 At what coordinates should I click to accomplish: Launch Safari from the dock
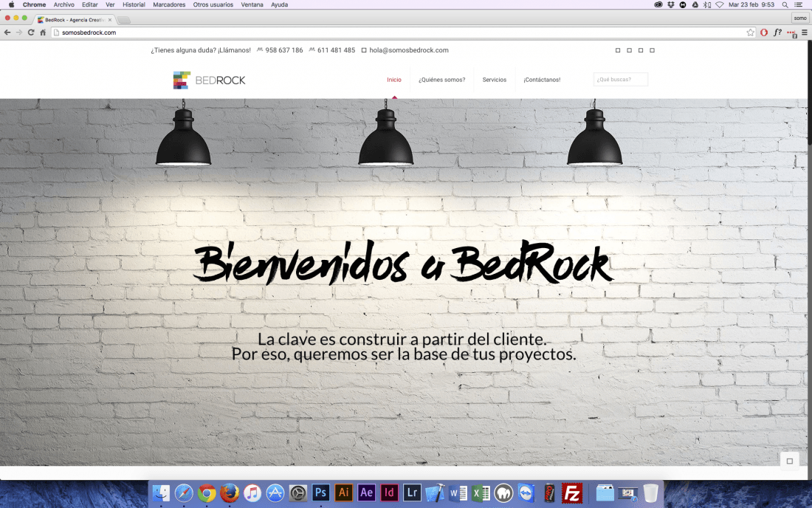[x=184, y=493]
